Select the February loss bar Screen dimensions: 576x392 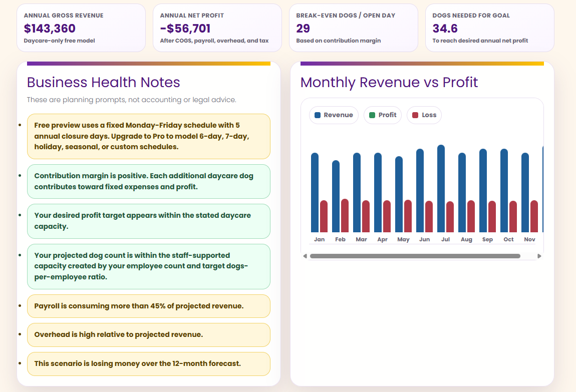click(345, 215)
